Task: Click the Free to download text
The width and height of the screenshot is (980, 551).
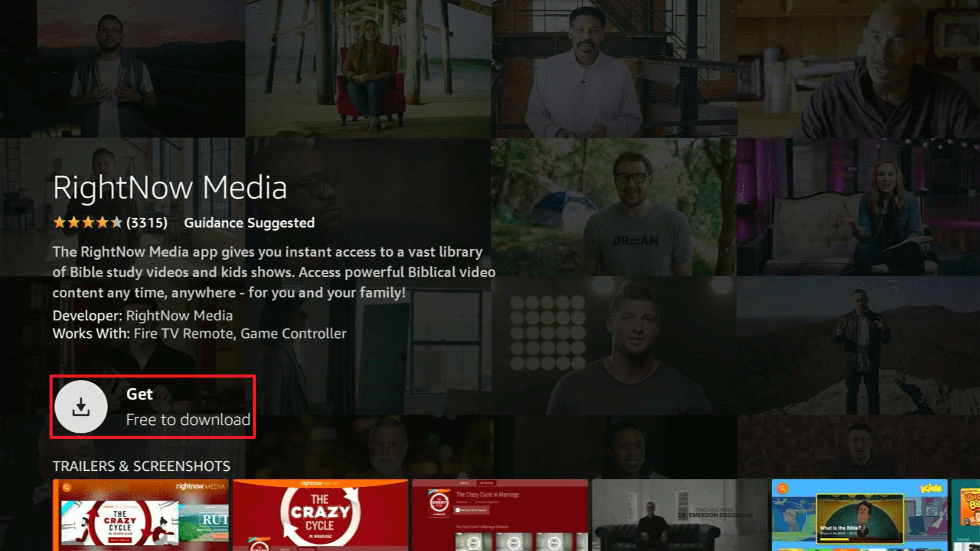Action: pos(188,419)
